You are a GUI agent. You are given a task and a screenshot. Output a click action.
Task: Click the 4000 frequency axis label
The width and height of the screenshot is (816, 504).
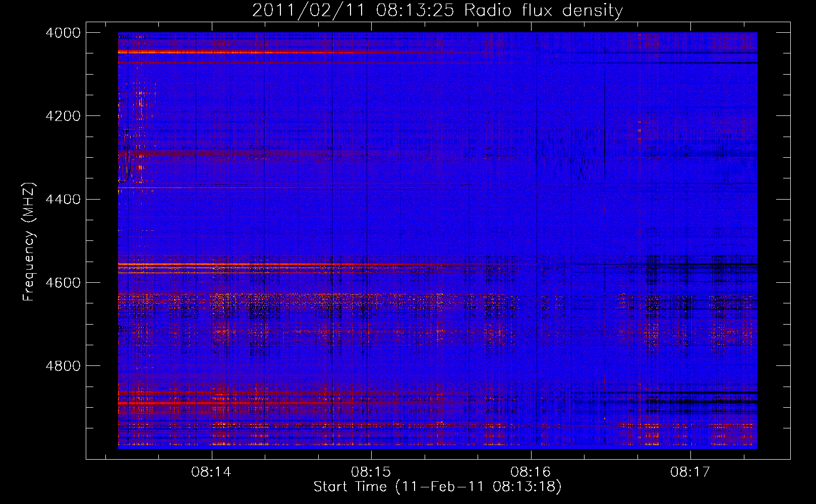(x=63, y=33)
